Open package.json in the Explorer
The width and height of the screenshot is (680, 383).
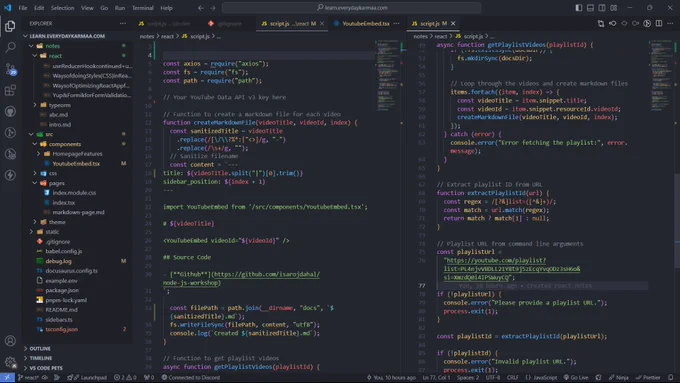point(62,291)
